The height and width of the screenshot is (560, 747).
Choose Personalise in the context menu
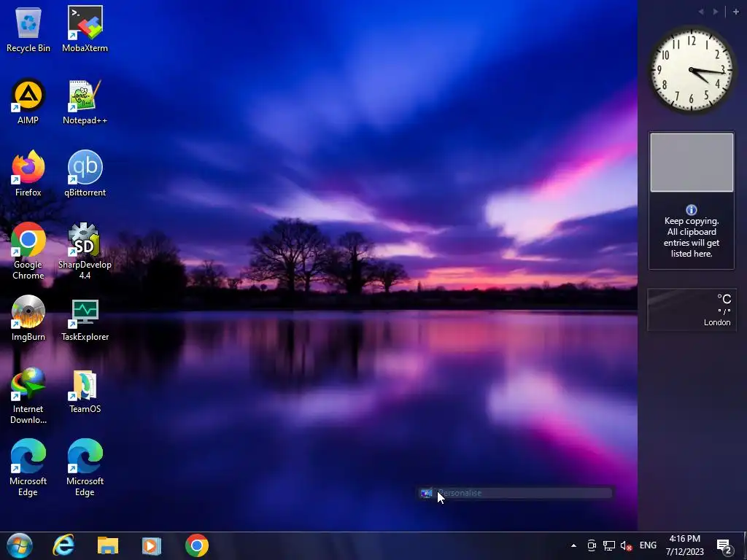(515, 493)
